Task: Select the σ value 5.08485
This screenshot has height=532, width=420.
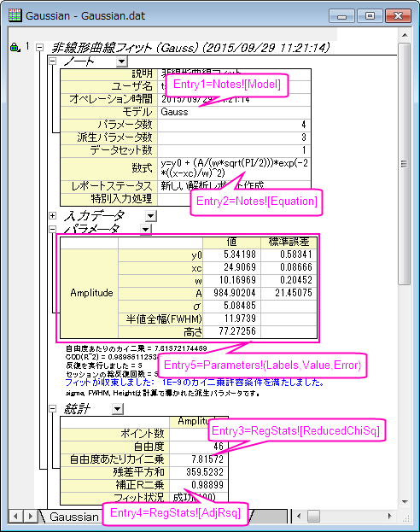Action: 231,306
